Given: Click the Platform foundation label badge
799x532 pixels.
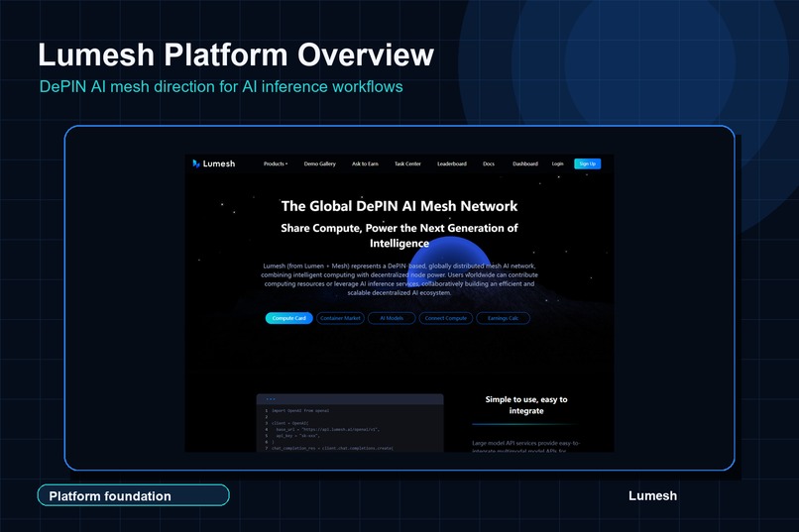Looking at the screenshot, I should click(134, 495).
